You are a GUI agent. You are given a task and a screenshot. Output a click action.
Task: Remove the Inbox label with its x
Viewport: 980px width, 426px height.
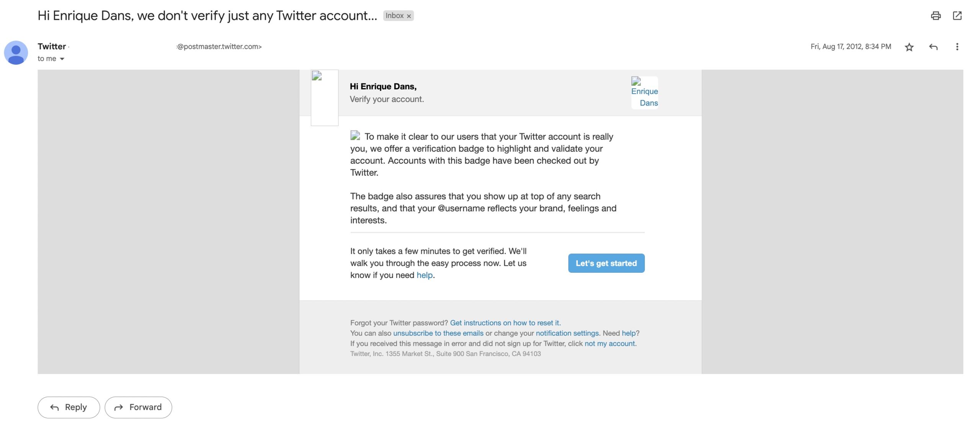tap(409, 16)
